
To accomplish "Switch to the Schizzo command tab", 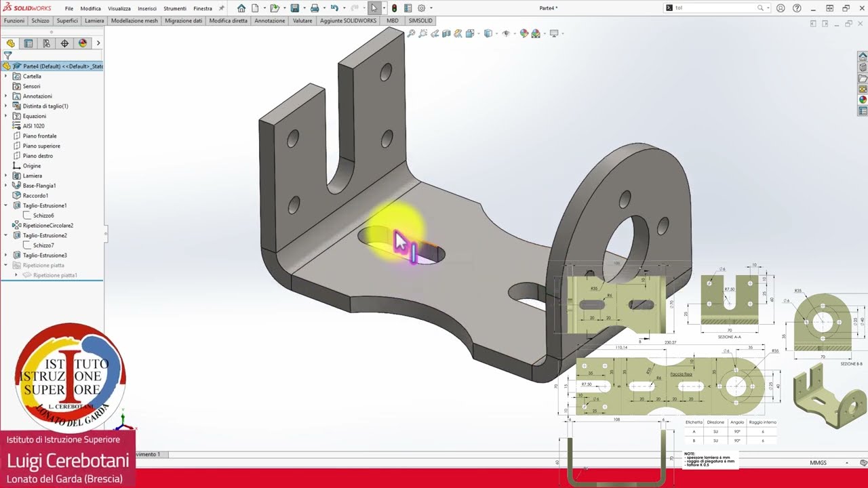I will click(x=40, y=21).
